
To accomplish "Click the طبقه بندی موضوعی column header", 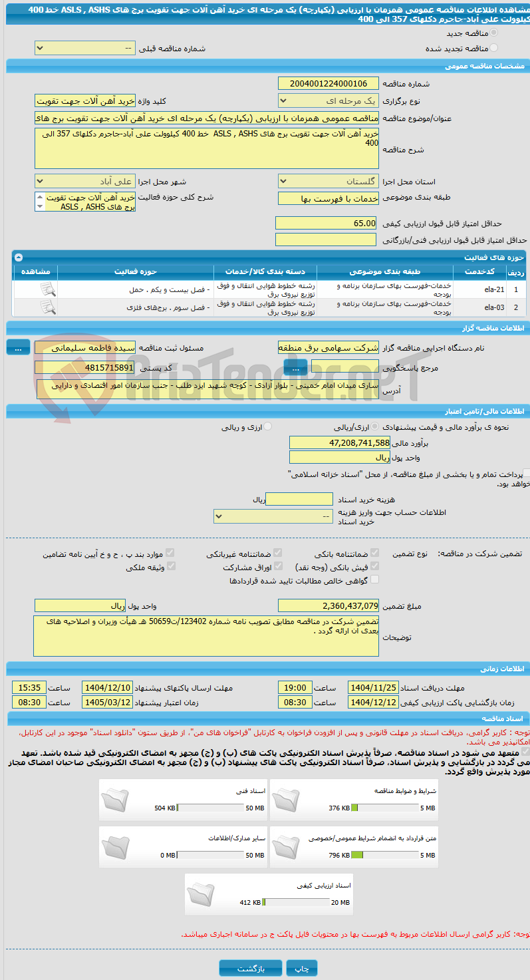I will point(385,272).
